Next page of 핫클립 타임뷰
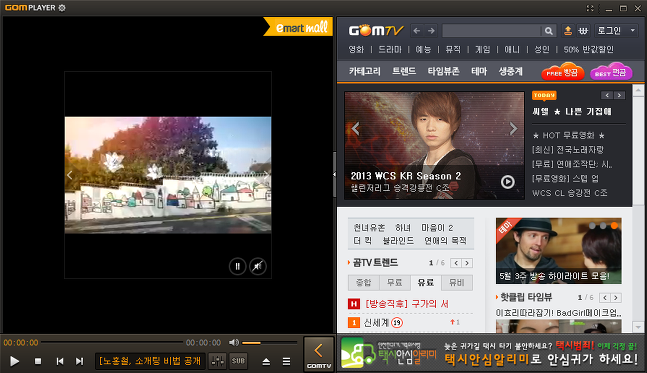The height and width of the screenshot is (373, 647). point(616,297)
